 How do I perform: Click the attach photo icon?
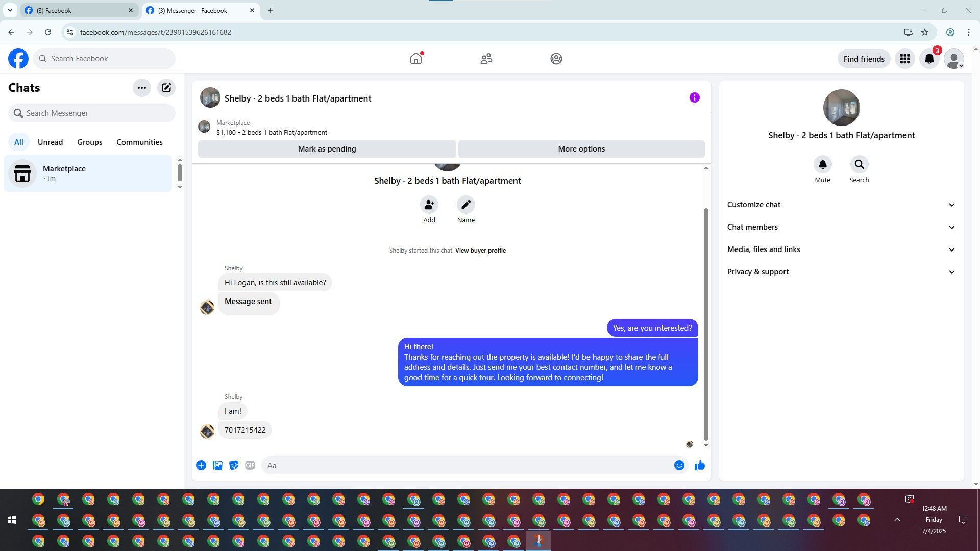217,465
